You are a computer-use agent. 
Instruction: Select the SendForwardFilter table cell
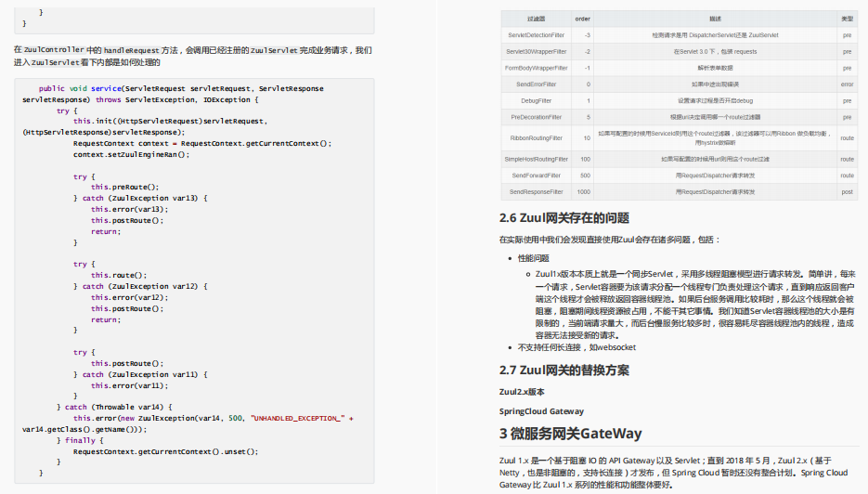(536, 175)
